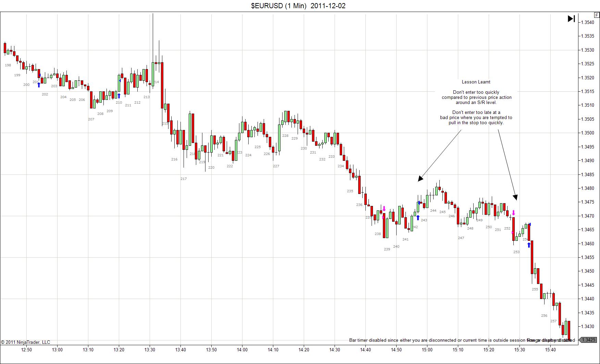Click the bar number label 227

[x=276, y=166]
